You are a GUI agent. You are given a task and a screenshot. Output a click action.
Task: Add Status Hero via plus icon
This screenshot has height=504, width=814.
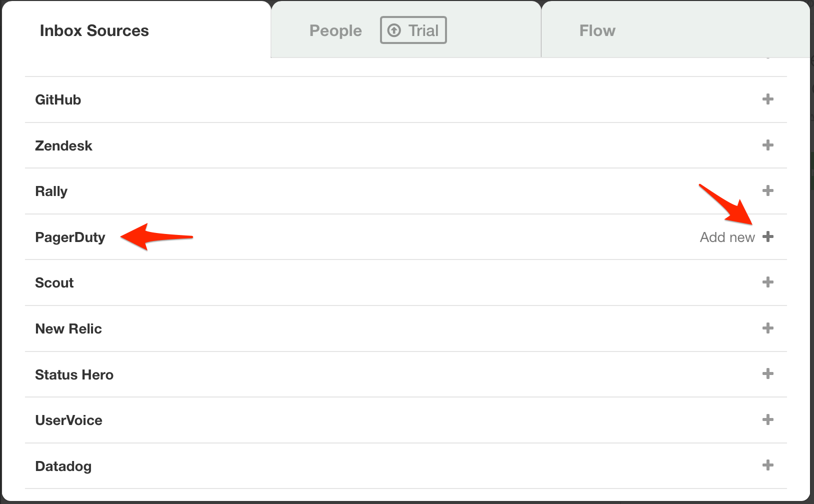(767, 373)
